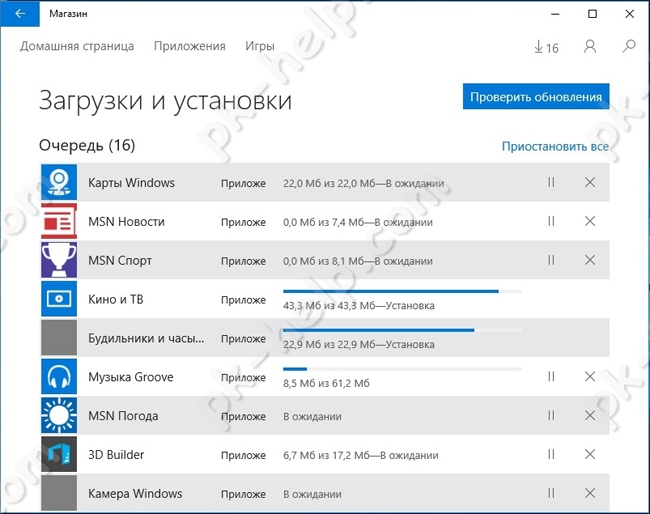This screenshot has height=514, width=650.
Task: Switch to the Приложения tab
Action: click(x=189, y=46)
